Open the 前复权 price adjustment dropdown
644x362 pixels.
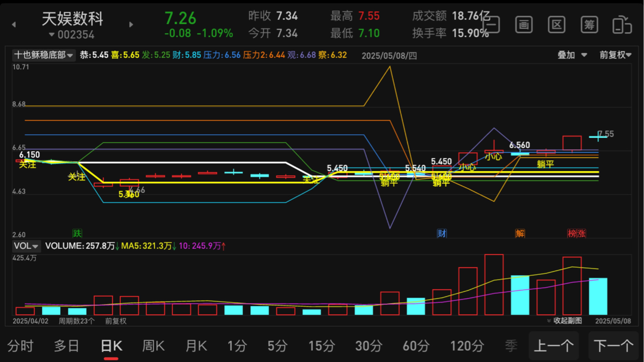click(x=615, y=55)
